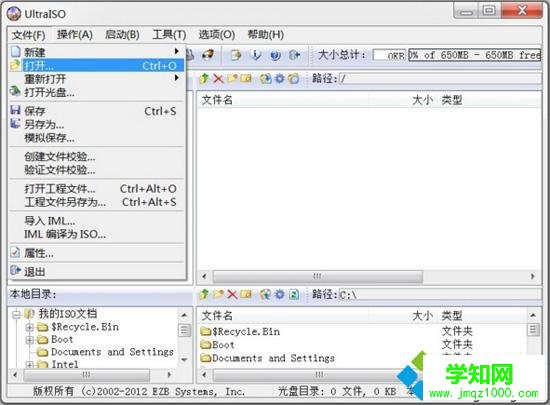Click the 大小总计 size box showing 0KB
Viewport: 550px width, 405px height.
click(x=389, y=55)
